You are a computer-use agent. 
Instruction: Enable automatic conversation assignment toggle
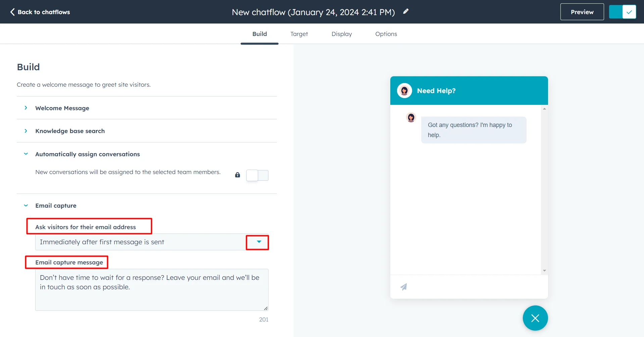pos(257,175)
